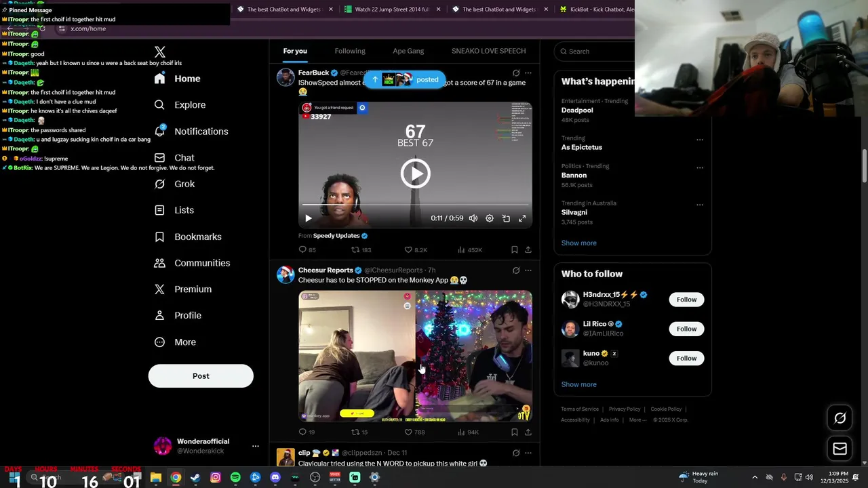Viewport: 868px width, 488px height.
Task: Click the white Post button
Action: [x=201, y=376]
